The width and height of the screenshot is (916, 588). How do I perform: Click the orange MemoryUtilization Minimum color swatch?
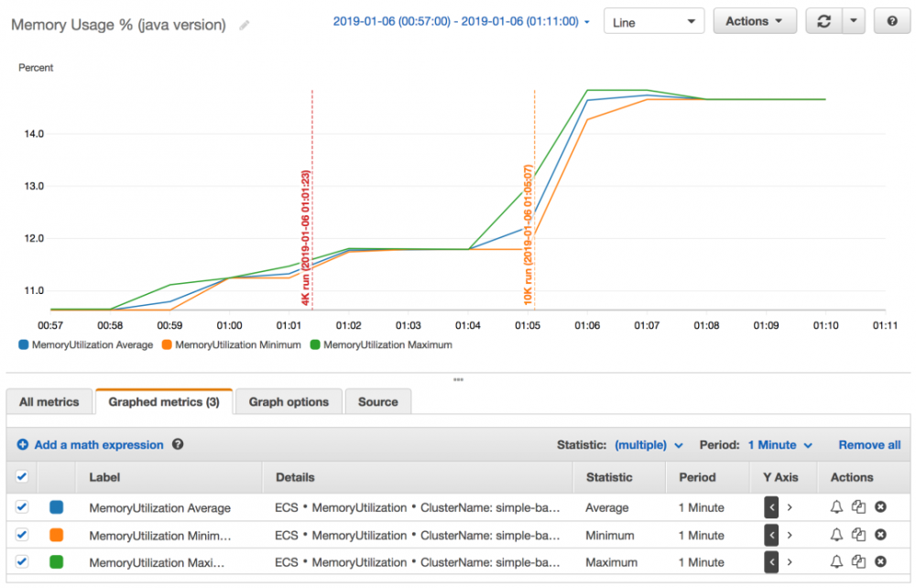click(x=57, y=534)
